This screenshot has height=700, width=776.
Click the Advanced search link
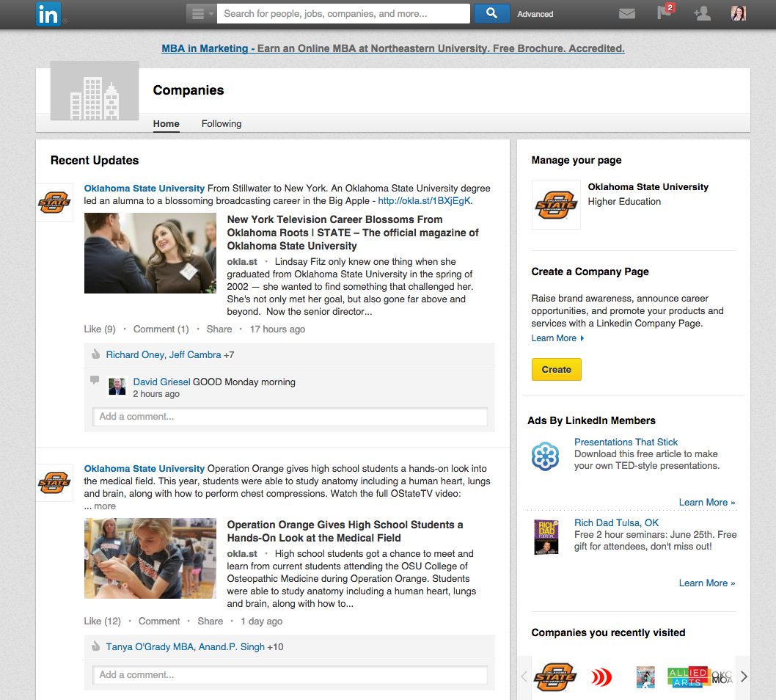(535, 14)
